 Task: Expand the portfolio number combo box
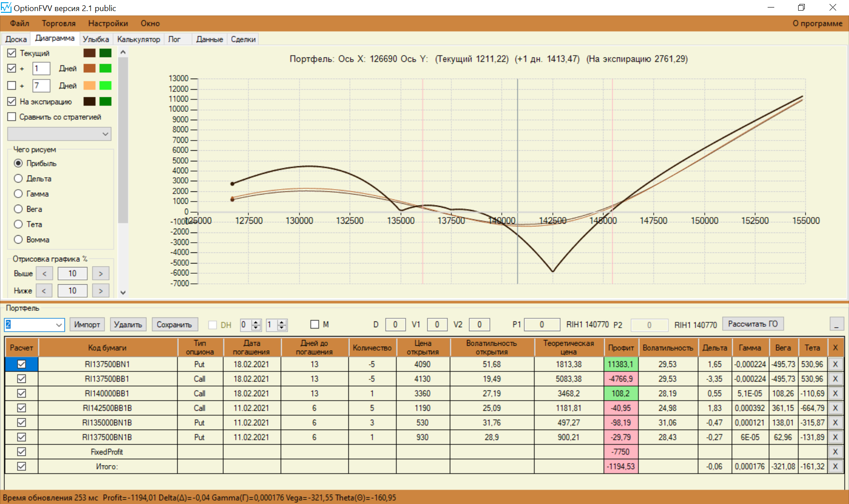(59, 325)
